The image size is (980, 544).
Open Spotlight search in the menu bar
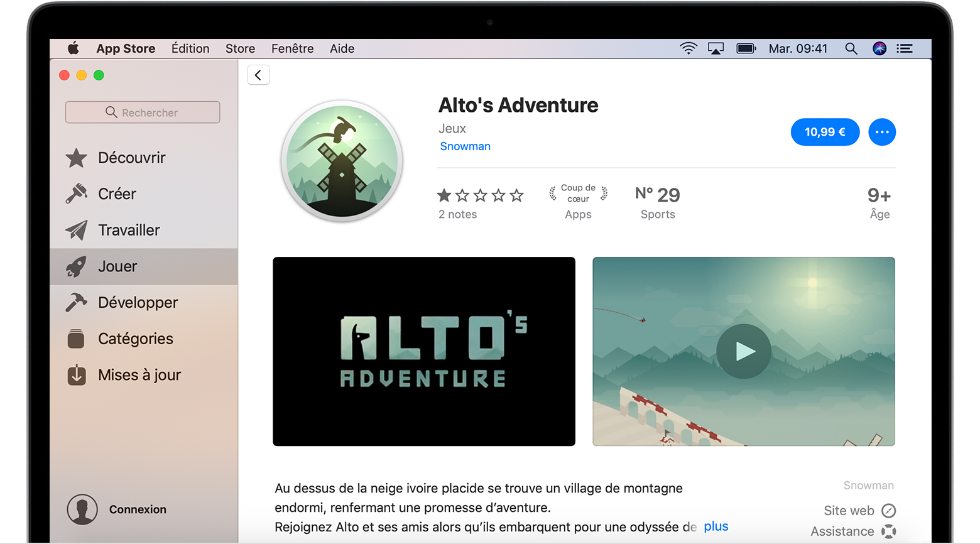[851, 48]
